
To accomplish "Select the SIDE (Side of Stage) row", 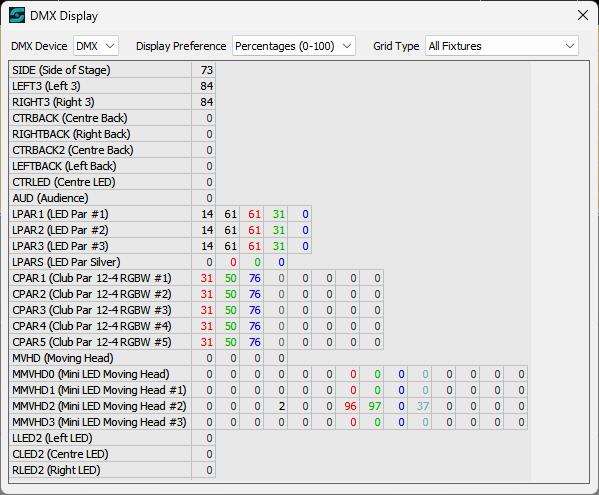I will coord(112,70).
